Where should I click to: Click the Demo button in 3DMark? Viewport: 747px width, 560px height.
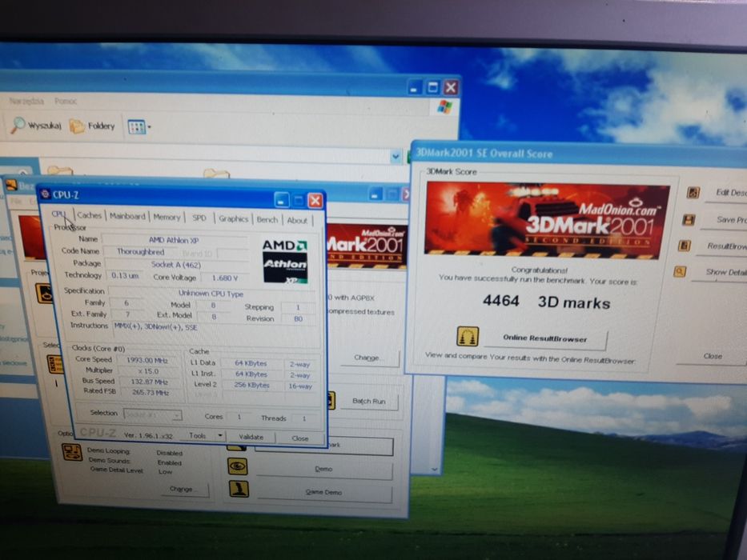tap(323, 469)
